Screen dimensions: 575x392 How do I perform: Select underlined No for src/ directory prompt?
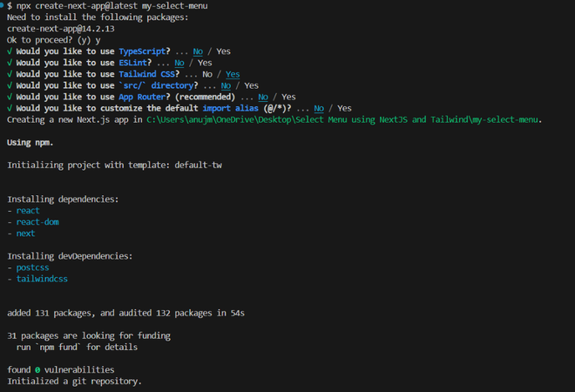tap(225, 85)
